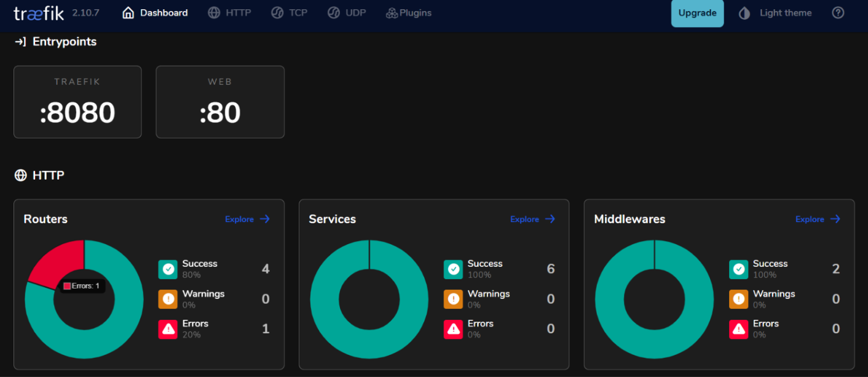Click the Routers Explore arrow icon
The image size is (868, 377).
(265, 219)
